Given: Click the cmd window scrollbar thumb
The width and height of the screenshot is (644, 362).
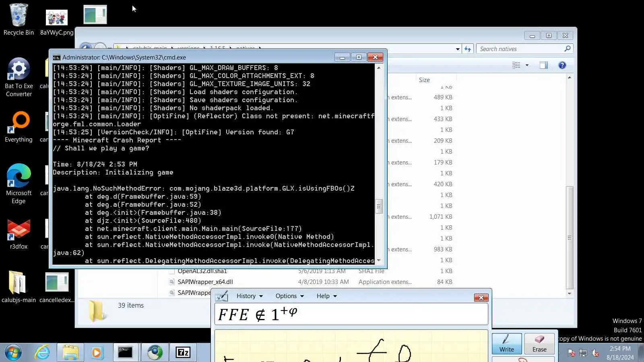Looking at the screenshot, I should 378,206.
